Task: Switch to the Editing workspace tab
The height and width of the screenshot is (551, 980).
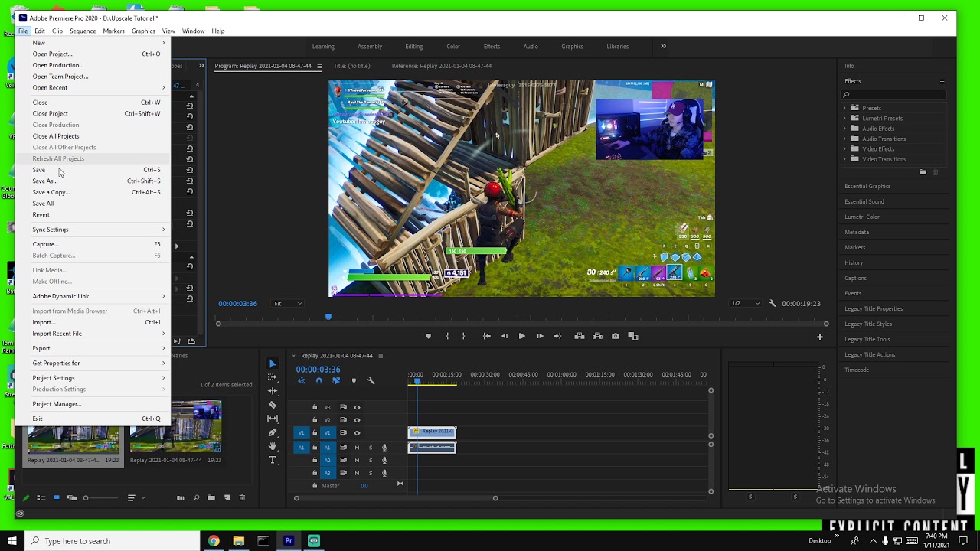Action: tap(413, 47)
